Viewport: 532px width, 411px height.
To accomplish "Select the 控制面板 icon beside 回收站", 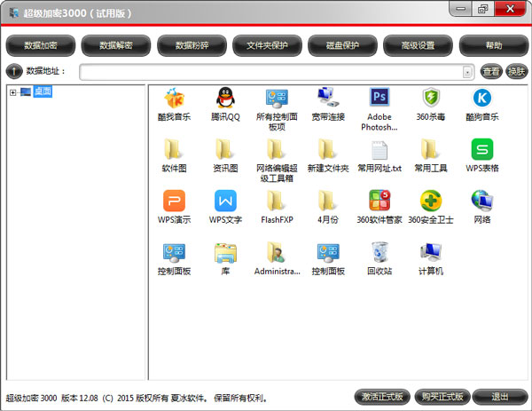I will click(x=328, y=253).
